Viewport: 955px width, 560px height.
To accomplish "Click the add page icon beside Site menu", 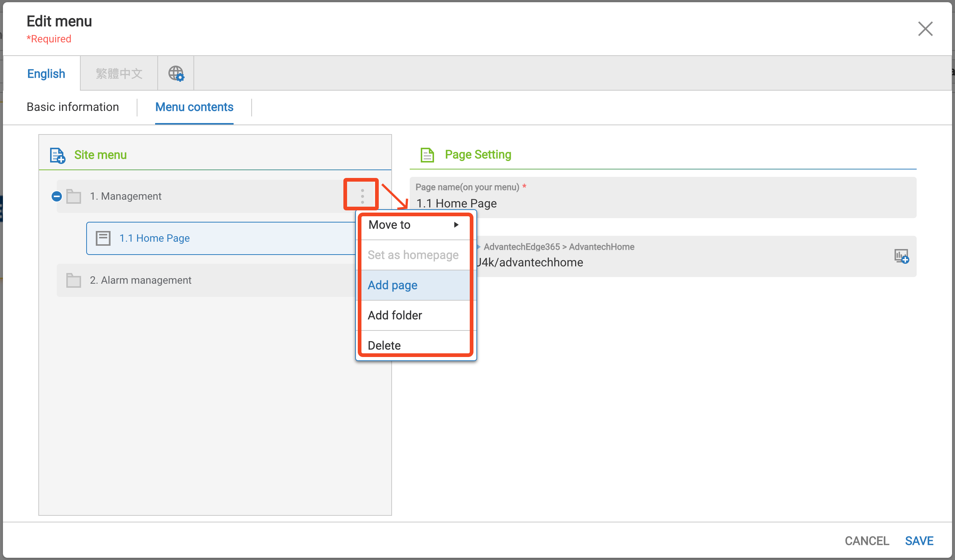I will click(x=57, y=155).
